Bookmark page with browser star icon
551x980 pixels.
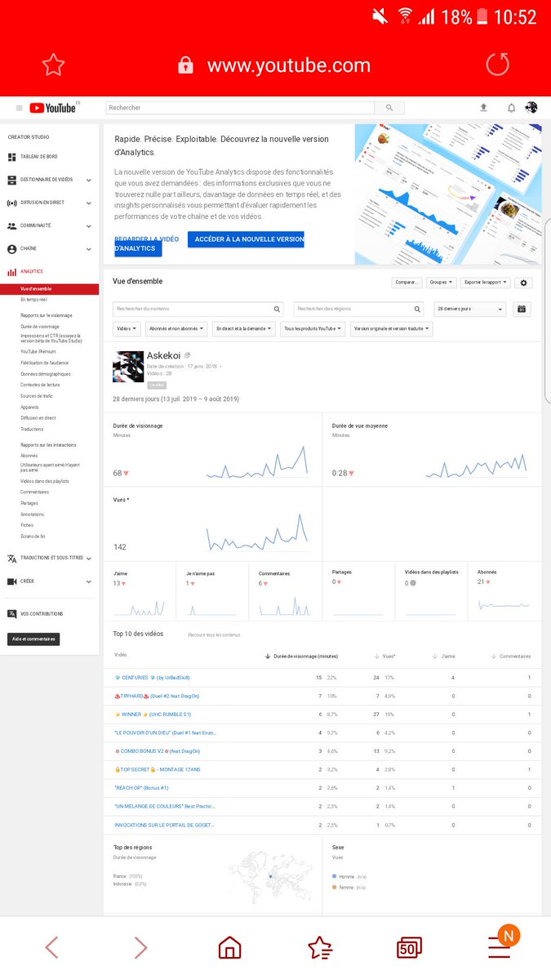53,65
